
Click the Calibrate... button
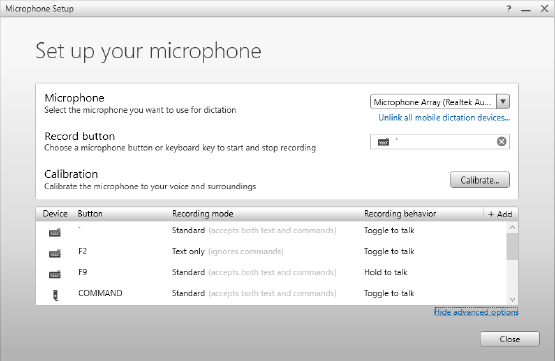point(480,180)
